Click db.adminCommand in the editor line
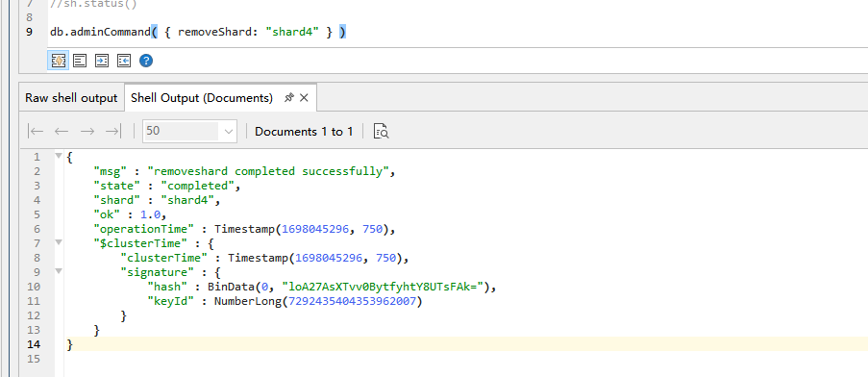868x377 pixels. click(x=100, y=32)
